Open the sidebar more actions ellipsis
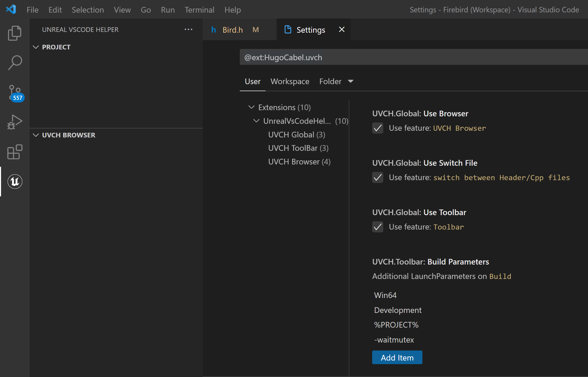Viewport: 588px width, 377px height. point(189,30)
